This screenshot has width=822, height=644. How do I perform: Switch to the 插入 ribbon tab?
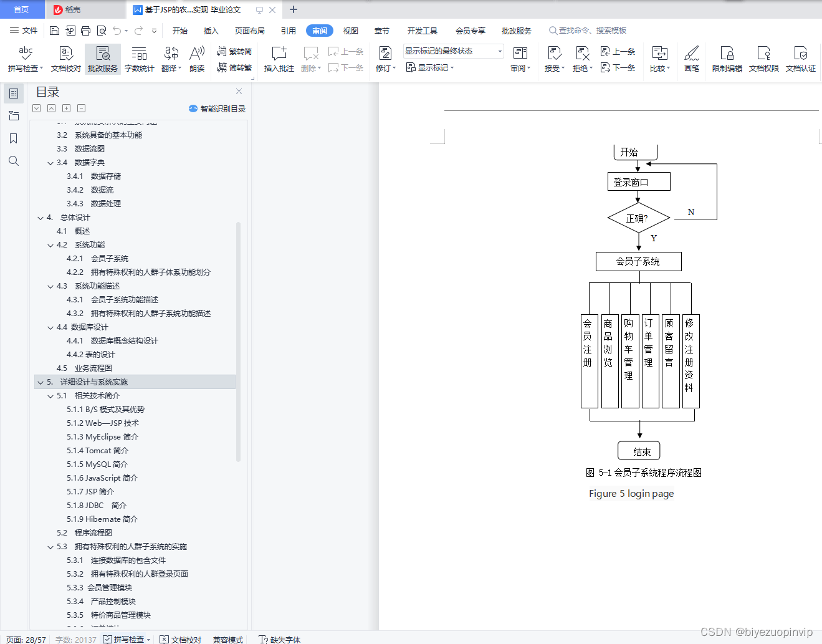[211, 31]
